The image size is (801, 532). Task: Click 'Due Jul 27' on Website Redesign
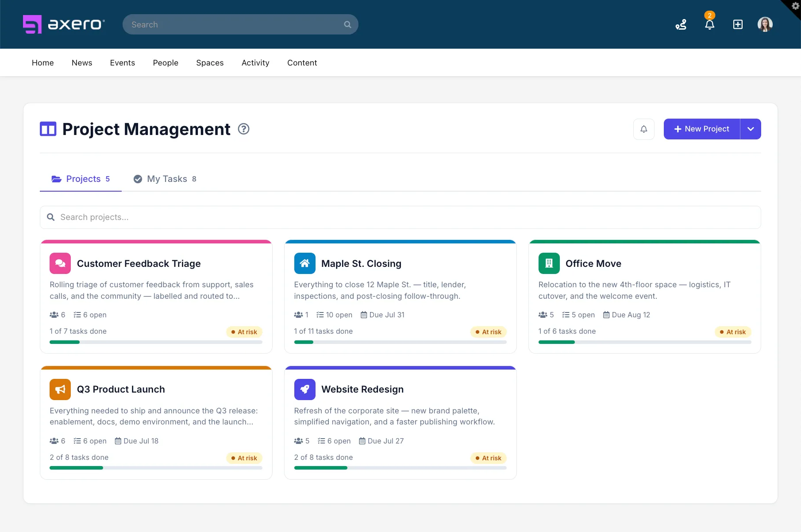tap(385, 441)
